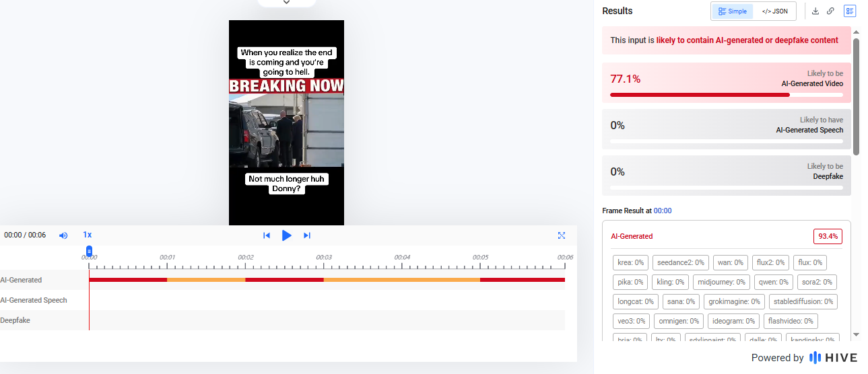Play the video
Image resolution: width=868 pixels, height=374 pixels.
[287, 235]
